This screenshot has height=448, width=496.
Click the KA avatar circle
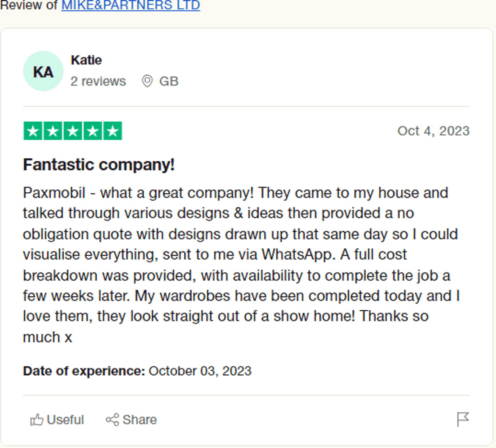[x=43, y=71]
